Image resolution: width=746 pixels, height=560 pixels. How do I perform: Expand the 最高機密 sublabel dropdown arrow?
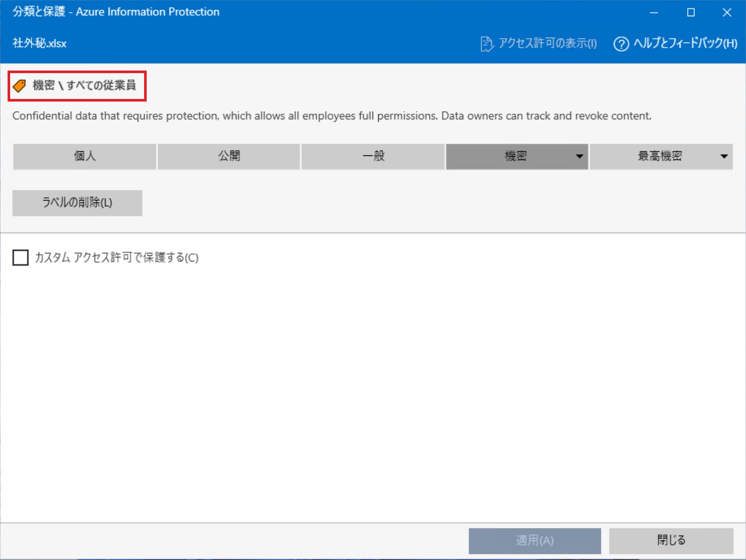[x=724, y=156]
